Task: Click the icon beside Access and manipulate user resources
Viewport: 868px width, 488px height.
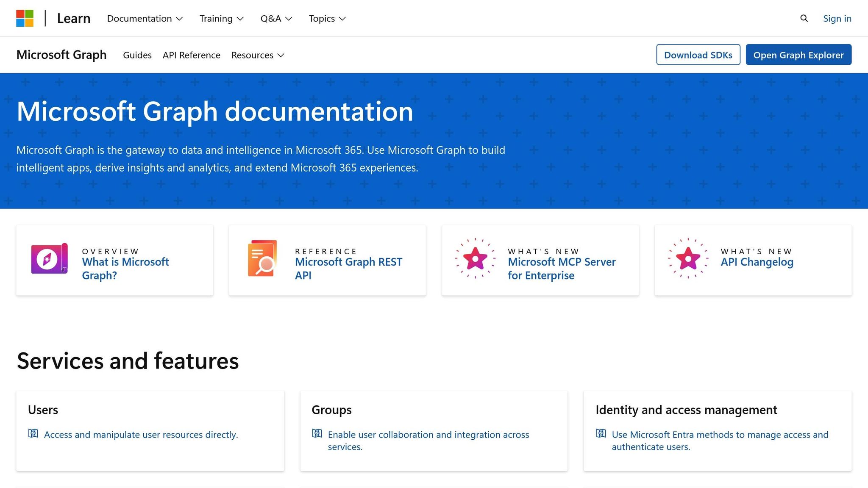Action: pos(33,434)
